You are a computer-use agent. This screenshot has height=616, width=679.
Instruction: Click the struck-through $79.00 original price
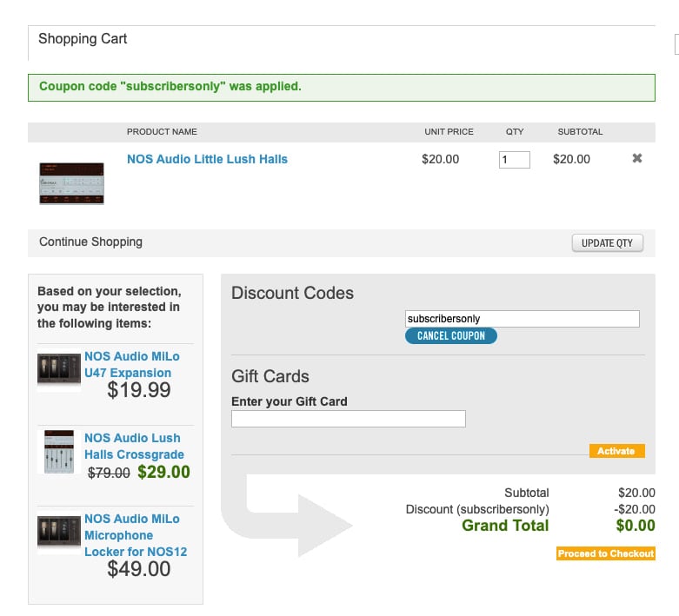point(109,473)
